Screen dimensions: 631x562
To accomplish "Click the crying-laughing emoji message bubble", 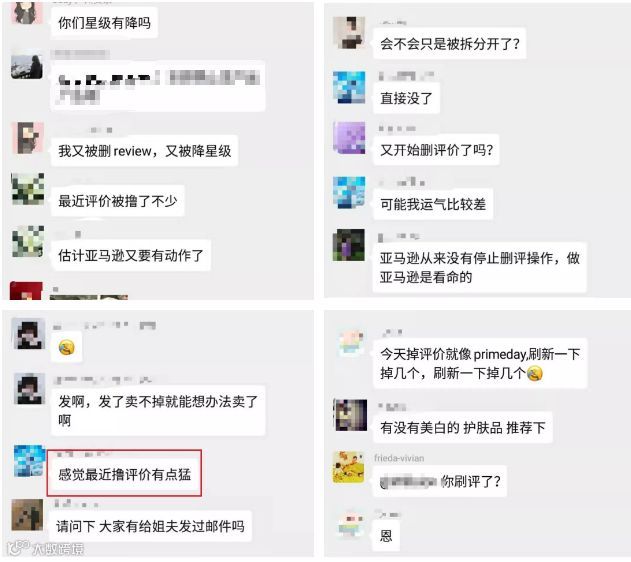I will (66, 347).
